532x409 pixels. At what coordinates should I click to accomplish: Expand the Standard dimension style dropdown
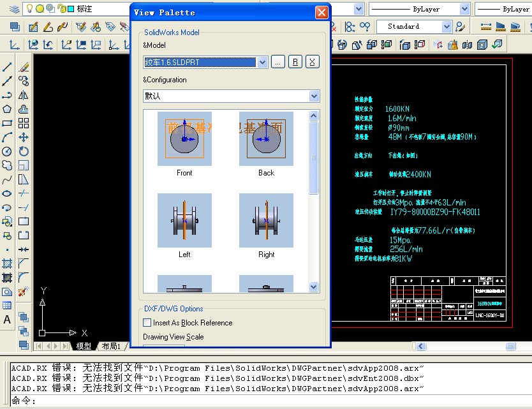click(447, 26)
